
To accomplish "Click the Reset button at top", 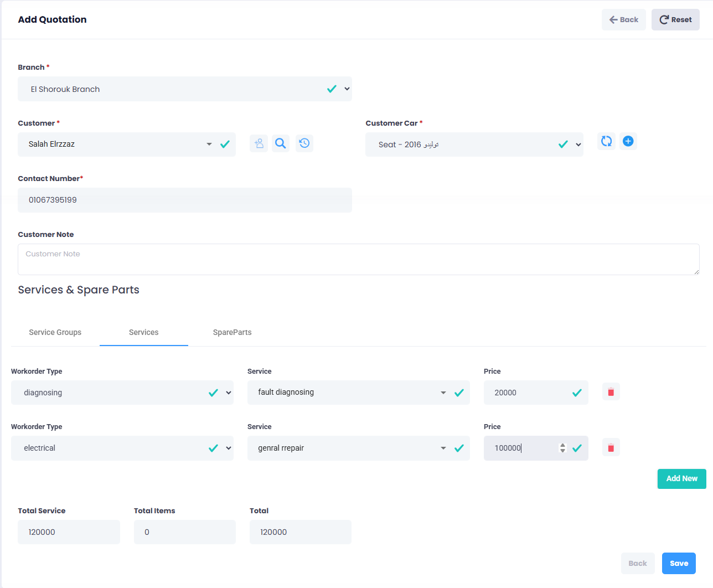I will click(675, 20).
